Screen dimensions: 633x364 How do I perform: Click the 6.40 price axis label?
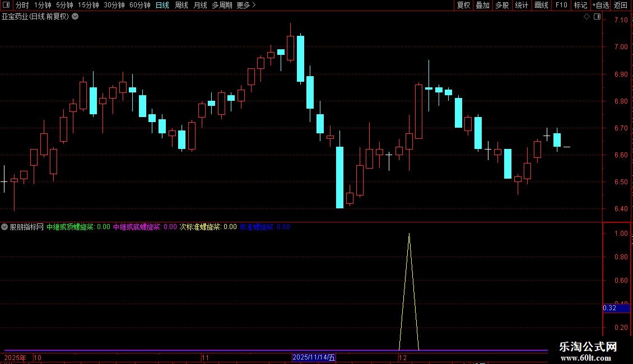tap(621, 209)
